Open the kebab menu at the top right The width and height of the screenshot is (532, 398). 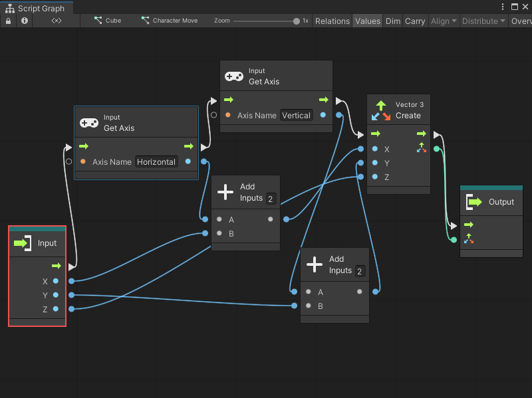(x=503, y=6)
